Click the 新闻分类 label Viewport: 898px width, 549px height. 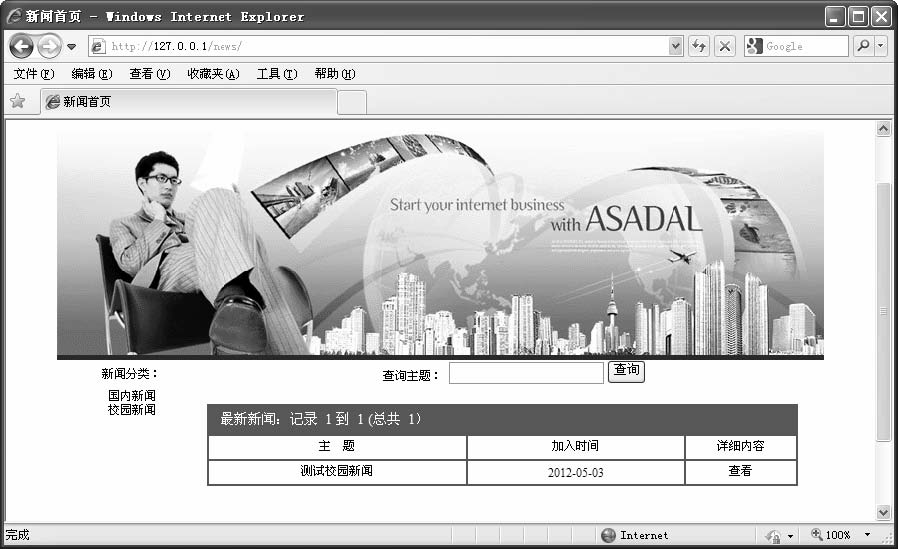tap(129, 374)
